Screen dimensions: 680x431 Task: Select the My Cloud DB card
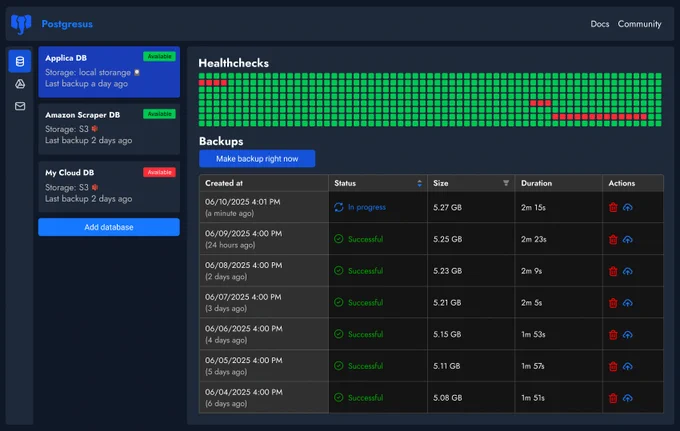click(109, 187)
